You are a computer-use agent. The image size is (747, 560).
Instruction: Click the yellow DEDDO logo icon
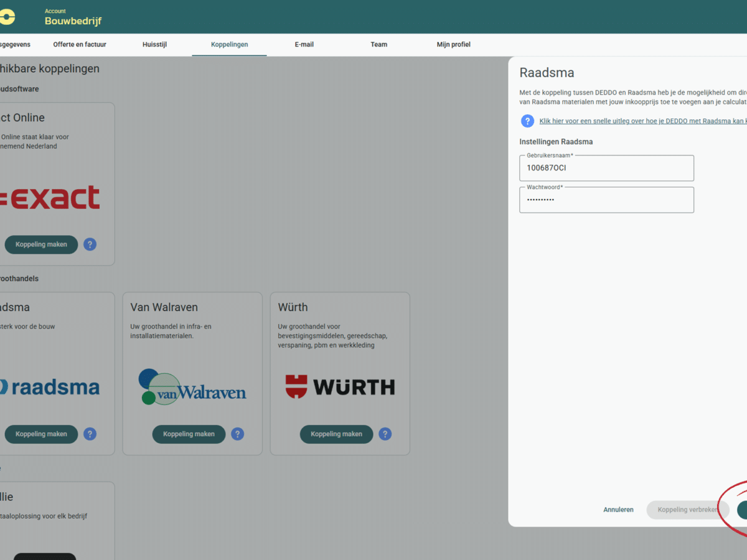click(7, 17)
